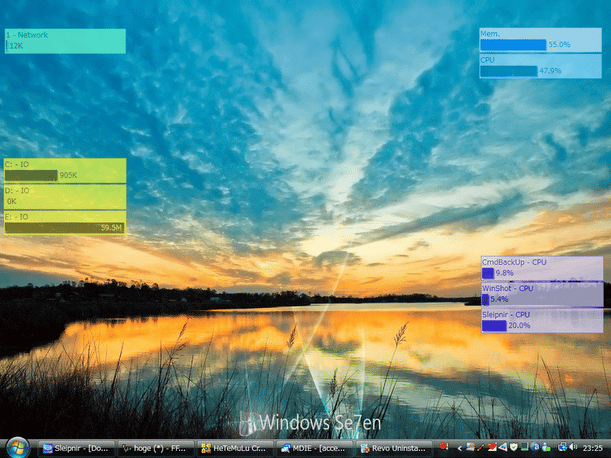Switch to the Revo Uninstaller taskbar button
Screen dimensions: 611x458
[394, 448]
